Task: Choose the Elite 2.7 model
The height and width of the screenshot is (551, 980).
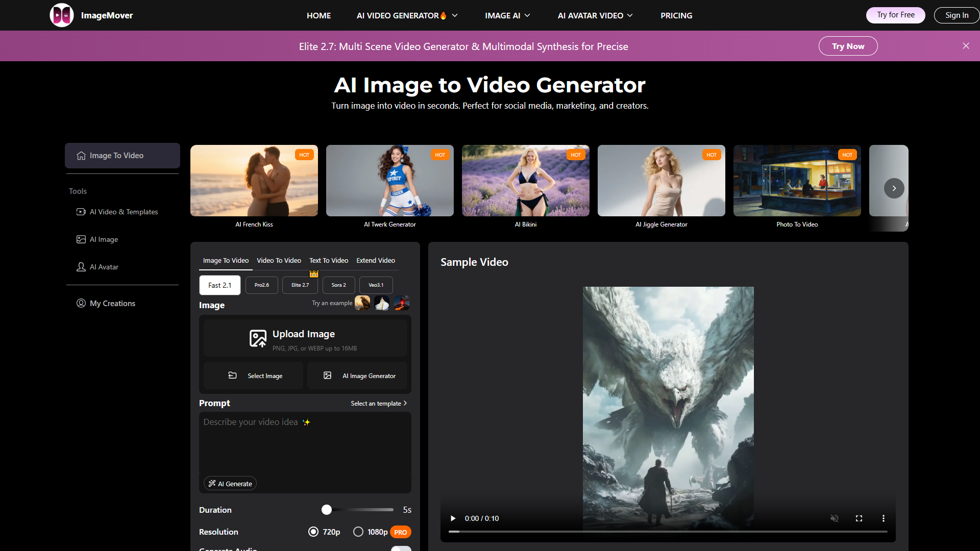Action: pyautogui.click(x=300, y=285)
